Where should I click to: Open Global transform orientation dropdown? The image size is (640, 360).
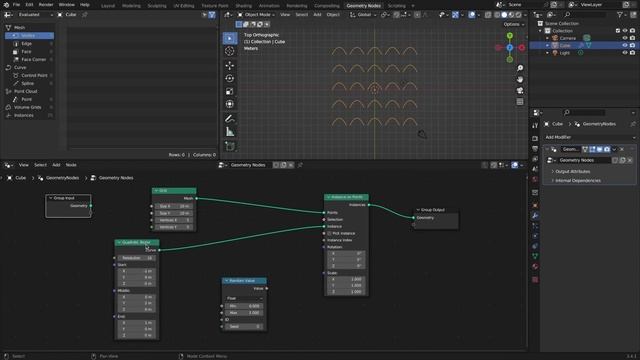(363, 15)
